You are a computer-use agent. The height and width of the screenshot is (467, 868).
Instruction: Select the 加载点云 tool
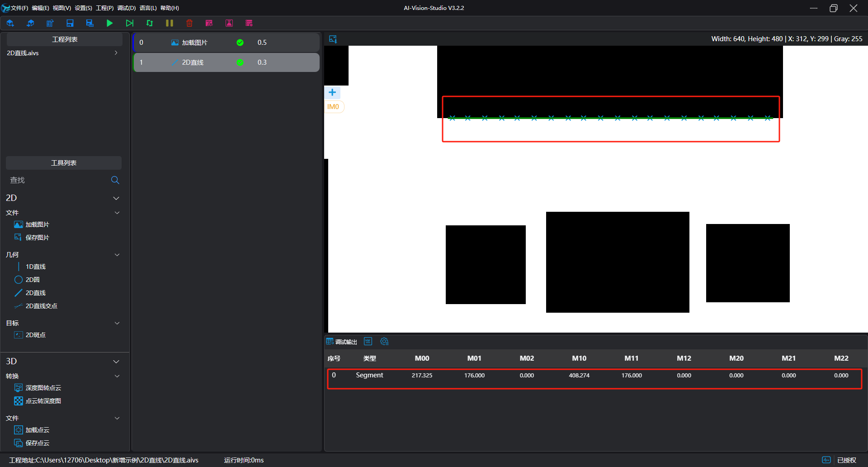(x=32, y=430)
